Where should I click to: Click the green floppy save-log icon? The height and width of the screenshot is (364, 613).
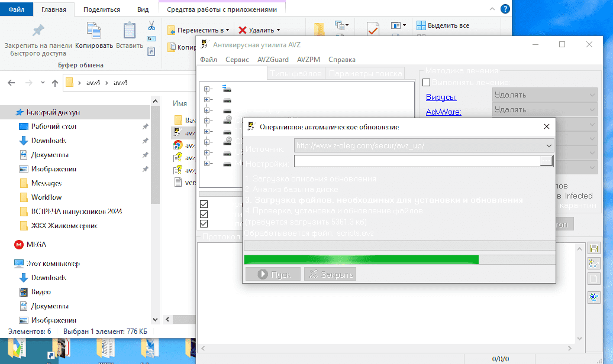pos(594,248)
